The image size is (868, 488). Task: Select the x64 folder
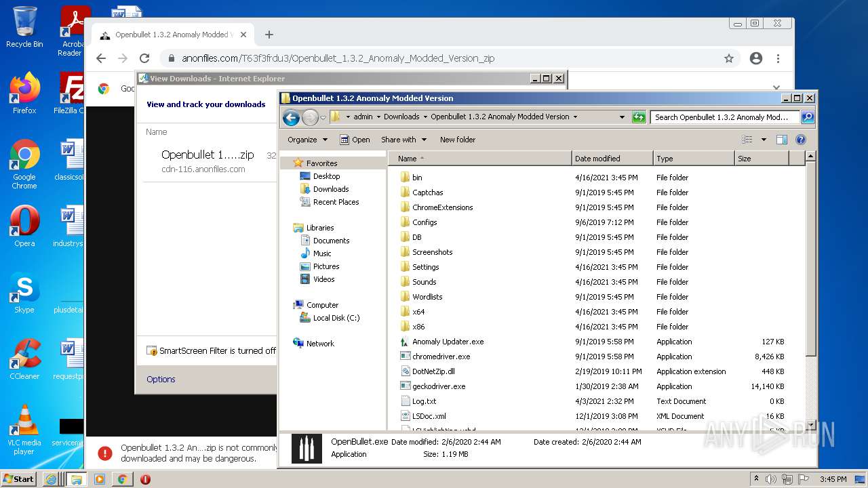[418, 312]
